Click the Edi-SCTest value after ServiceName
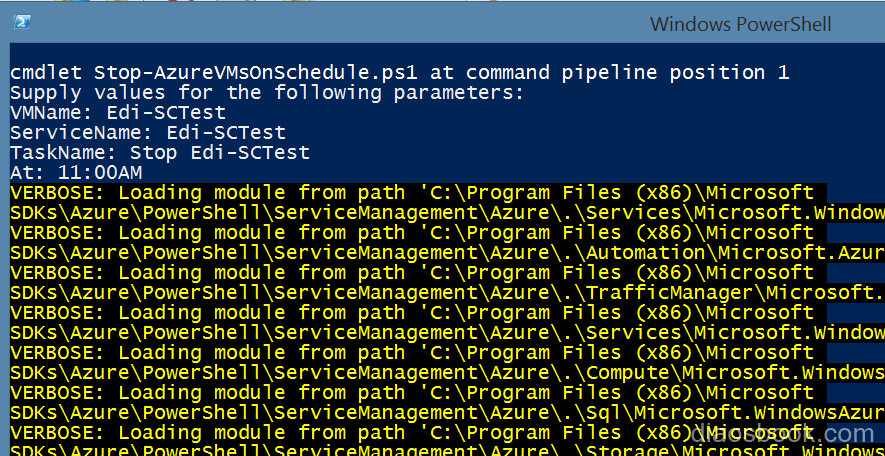This screenshot has width=885, height=456. click(x=226, y=133)
